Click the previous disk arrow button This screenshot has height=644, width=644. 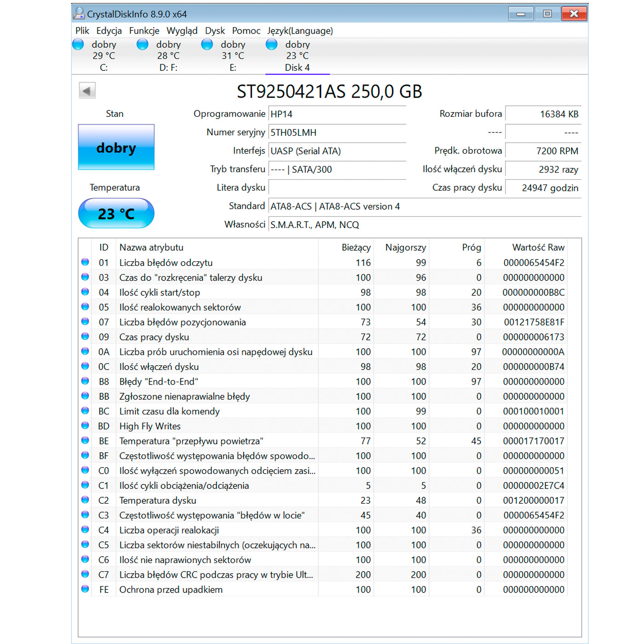click(x=87, y=91)
